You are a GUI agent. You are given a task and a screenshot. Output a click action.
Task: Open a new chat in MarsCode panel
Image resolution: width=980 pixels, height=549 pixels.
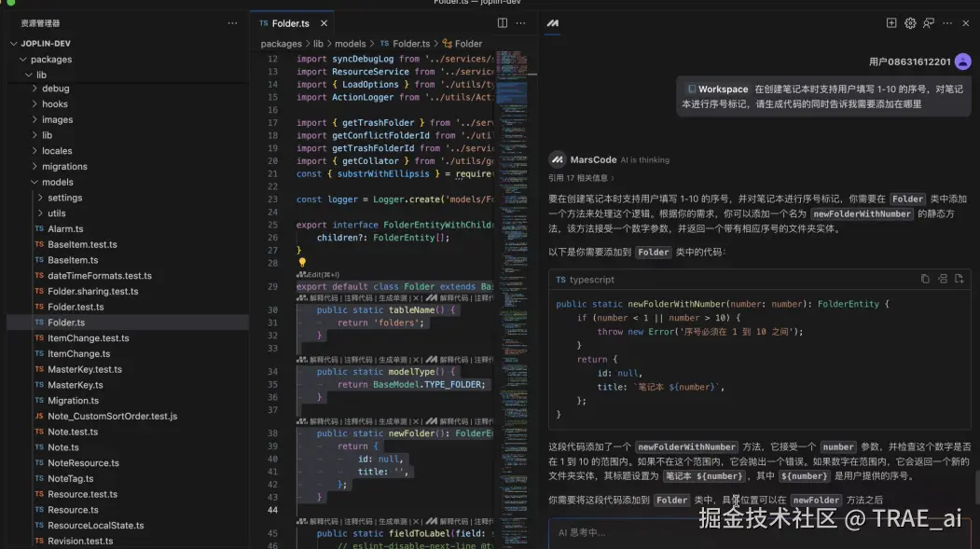tap(890, 22)
